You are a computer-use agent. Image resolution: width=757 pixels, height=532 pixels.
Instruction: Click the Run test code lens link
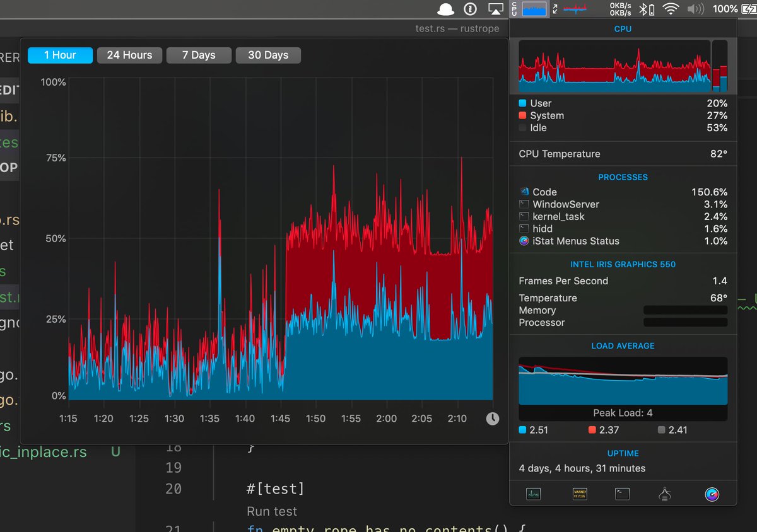pyautogui.click(x=272, y=511)
